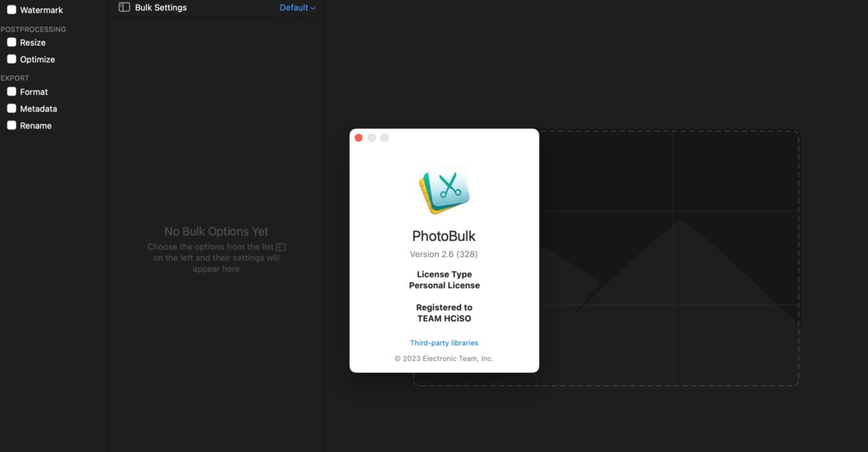Image resolution: width=868 pixels, height=452 pixels.
Task: Check the Format export option
Action: (x=12, y=91)
